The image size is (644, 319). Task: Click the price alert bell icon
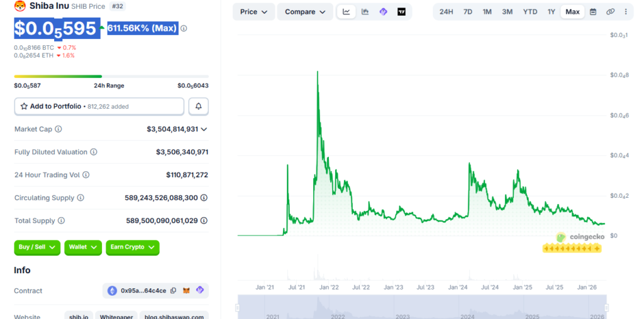(x=198, y=106)
